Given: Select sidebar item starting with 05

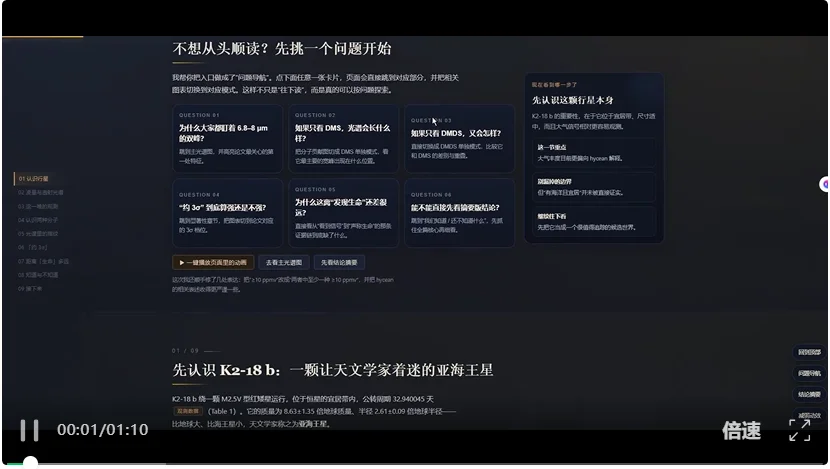Looking at the screenshot, I should 38,234.
